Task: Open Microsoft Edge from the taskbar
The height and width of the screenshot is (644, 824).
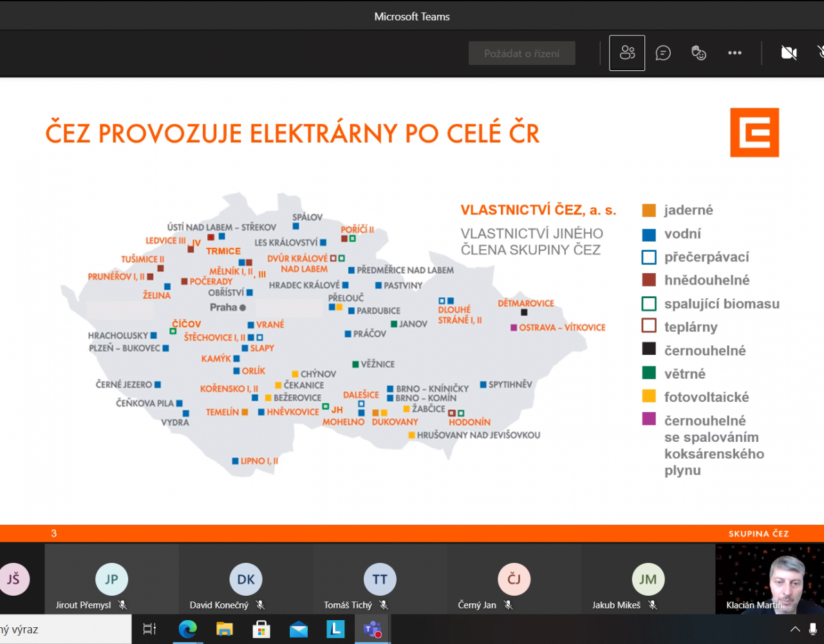Action: click(187, 629)
